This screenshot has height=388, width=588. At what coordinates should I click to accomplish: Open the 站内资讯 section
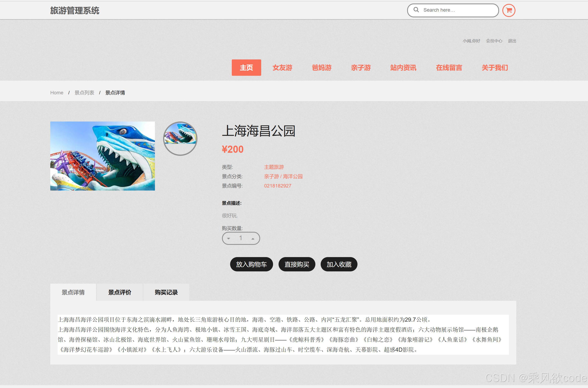point(403,68)
